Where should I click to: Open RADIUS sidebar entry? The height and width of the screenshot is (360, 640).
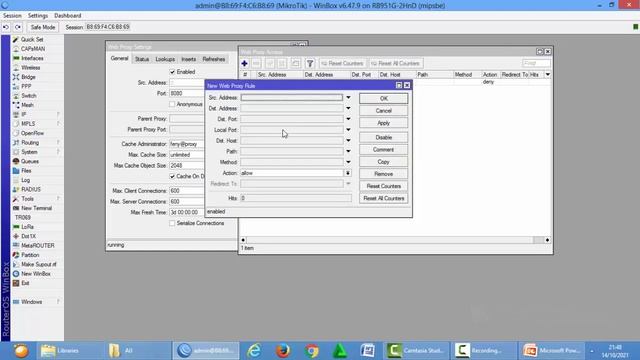31,190
